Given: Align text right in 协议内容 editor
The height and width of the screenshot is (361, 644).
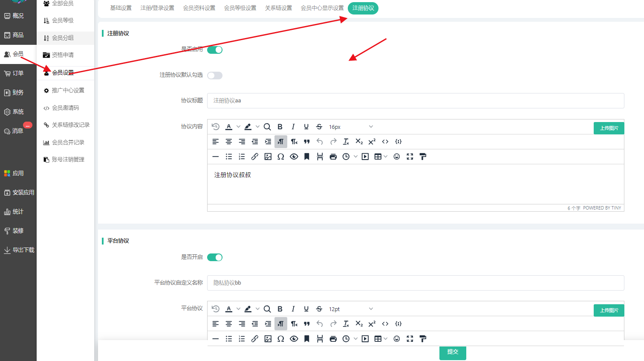Looking at the screenshot, I should click(242, 142).
